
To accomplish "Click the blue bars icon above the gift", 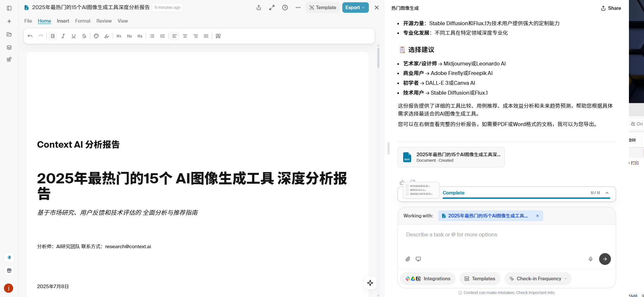I will 9,257.
